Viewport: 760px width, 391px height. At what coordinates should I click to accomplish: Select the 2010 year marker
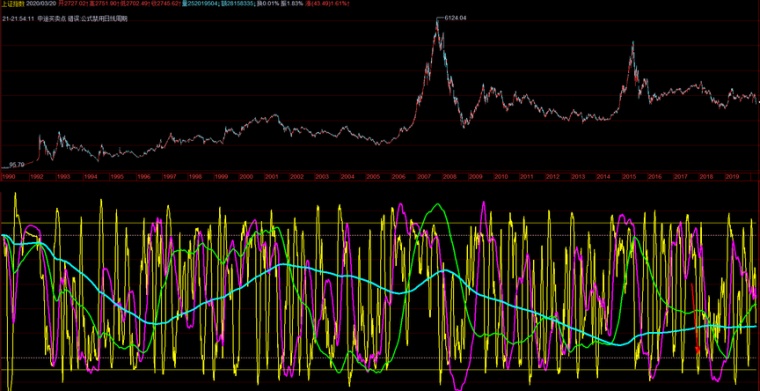(x=501, y=177)
